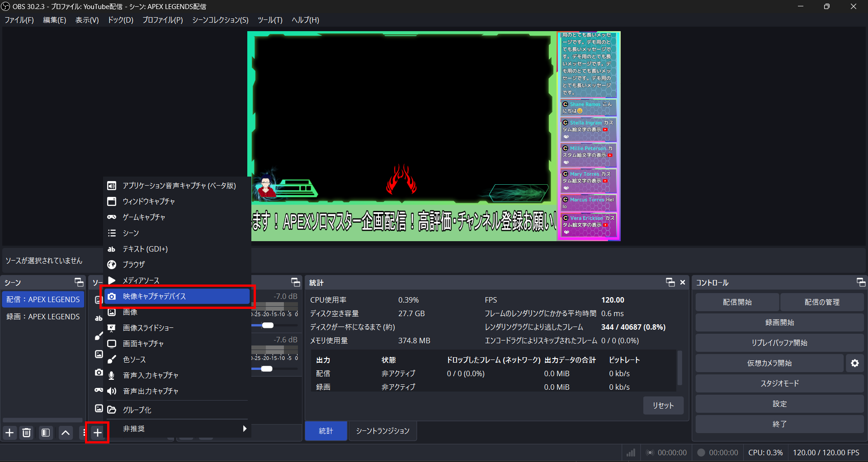Screen dimensions: 868x462
Task: Start streaming with 配信開始
Action: click(x=737, y=302)
